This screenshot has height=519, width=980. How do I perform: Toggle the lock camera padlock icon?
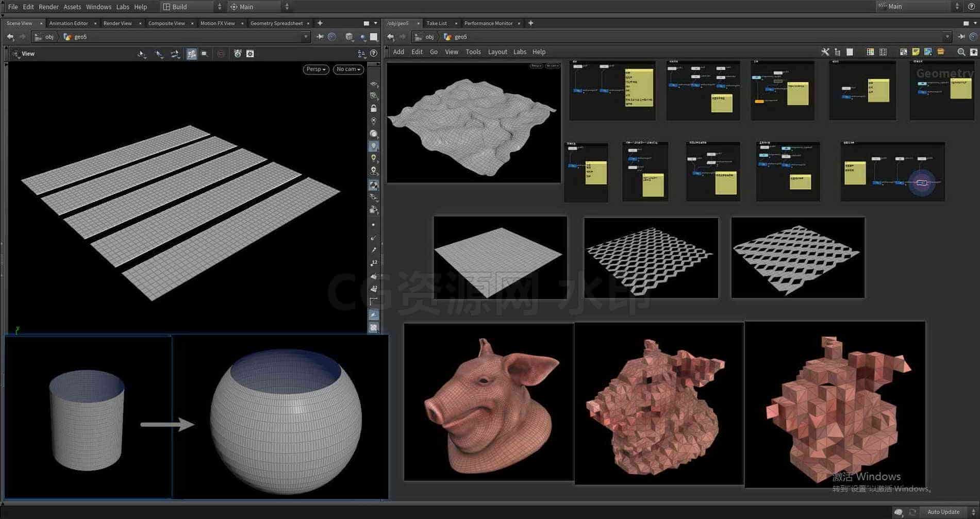pyautogui.click(x=374, y=108)
